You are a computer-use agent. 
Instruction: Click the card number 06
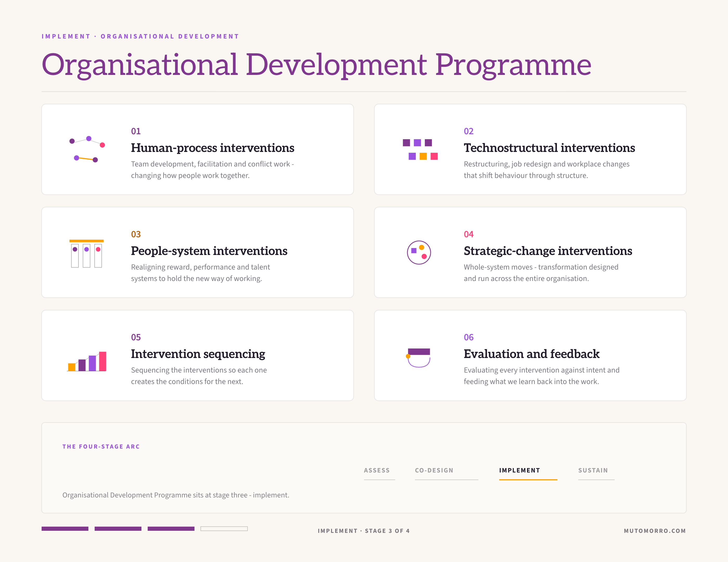pyautogui.click(x=468, y=337)
